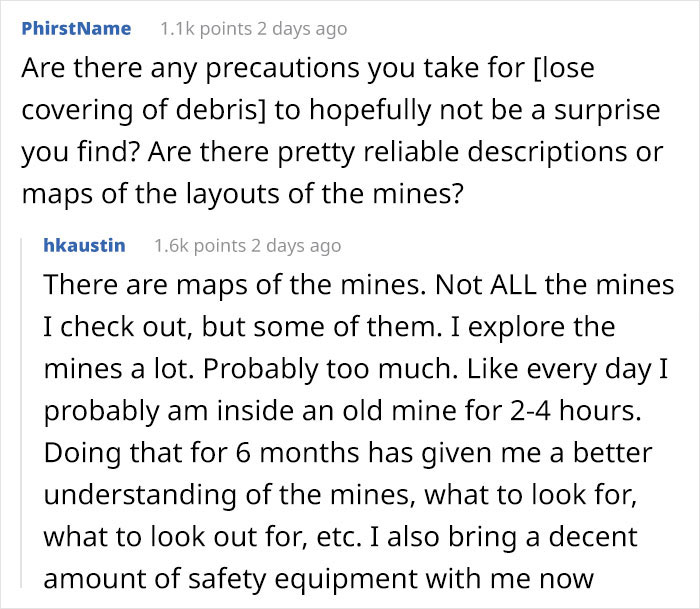Click the 1.1k points score
Viewport: 700px width, 609px height.
pos(206,29)
